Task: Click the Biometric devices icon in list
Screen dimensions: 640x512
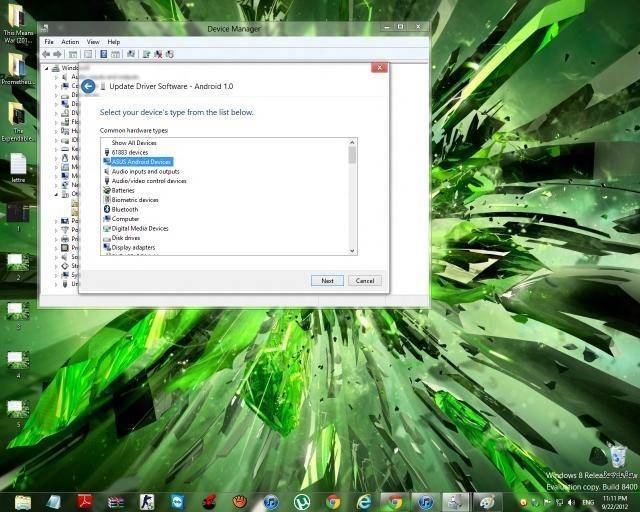Action: [107, 200]
